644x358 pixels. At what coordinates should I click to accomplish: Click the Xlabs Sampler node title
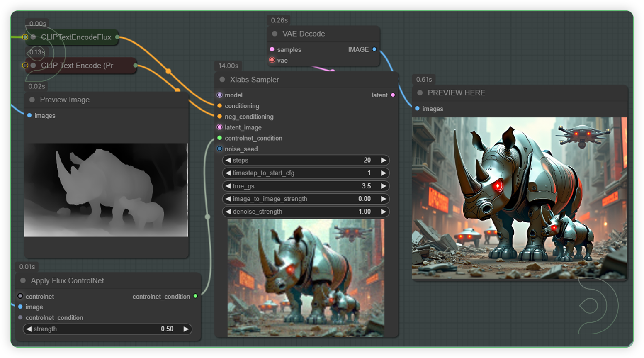point(255,80)
